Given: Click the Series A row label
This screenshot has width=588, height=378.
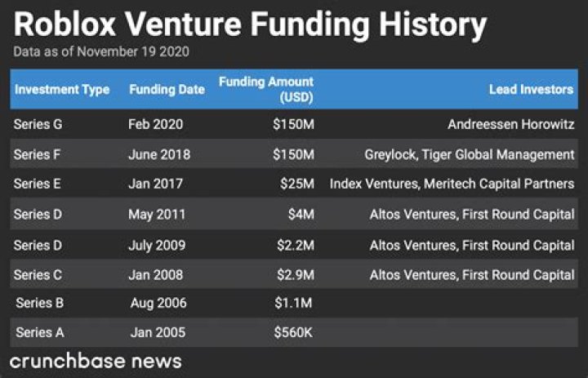Looking at the screenshot, I should pyautogui.click(x=39, y=332).
